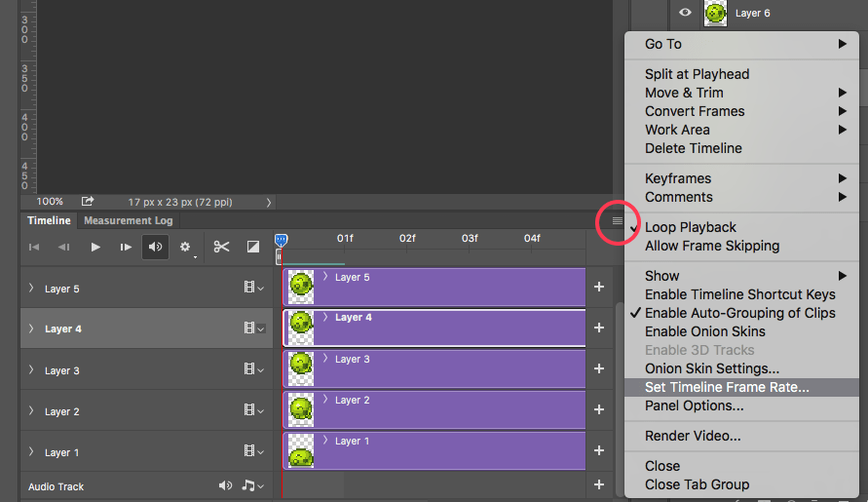The width and height of the screenshot is (868, 502).
Task: Select Layer 5 clip thumbnail
Action: coord(301,287)
